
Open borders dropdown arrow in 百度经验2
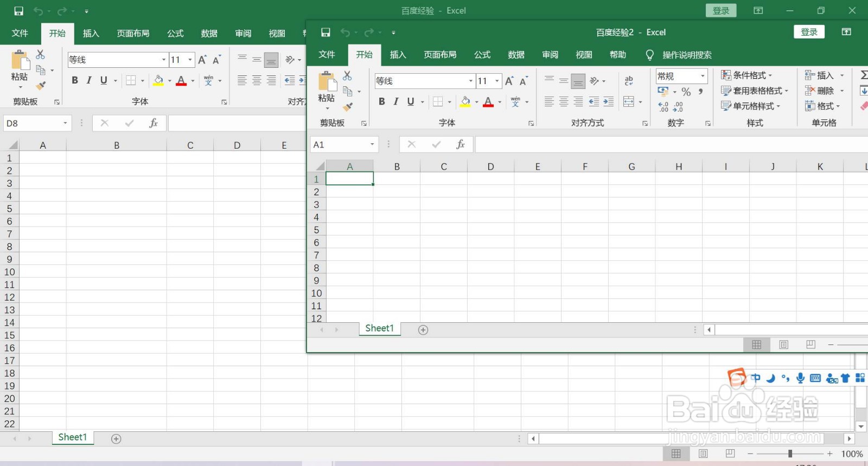449,102
